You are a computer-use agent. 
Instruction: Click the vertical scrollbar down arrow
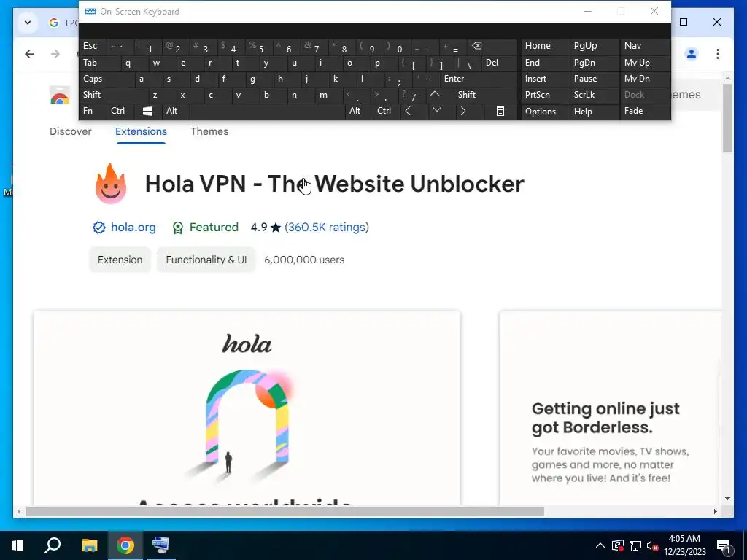(x=727, y=499)
